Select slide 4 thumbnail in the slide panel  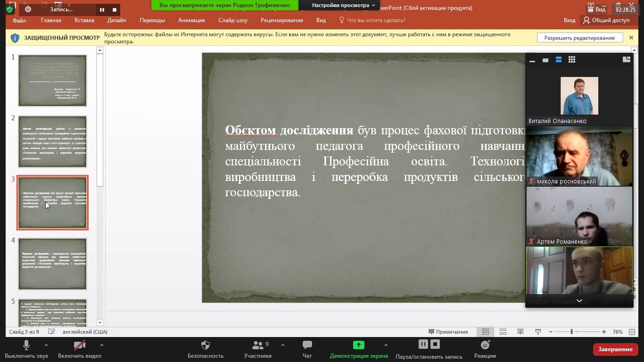pos(52,263)
